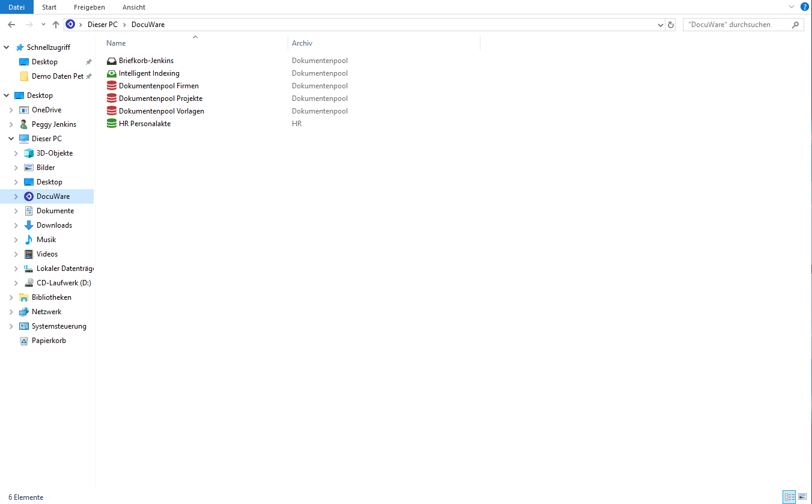Switch to large thumbnail view via status bar
812x504 pixels.
pos(802,497)
